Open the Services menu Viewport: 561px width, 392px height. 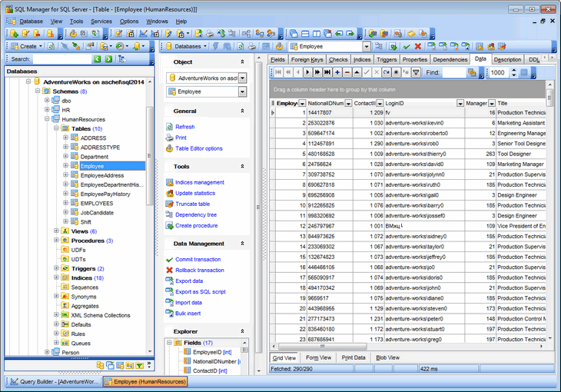[x=101, y=22]
